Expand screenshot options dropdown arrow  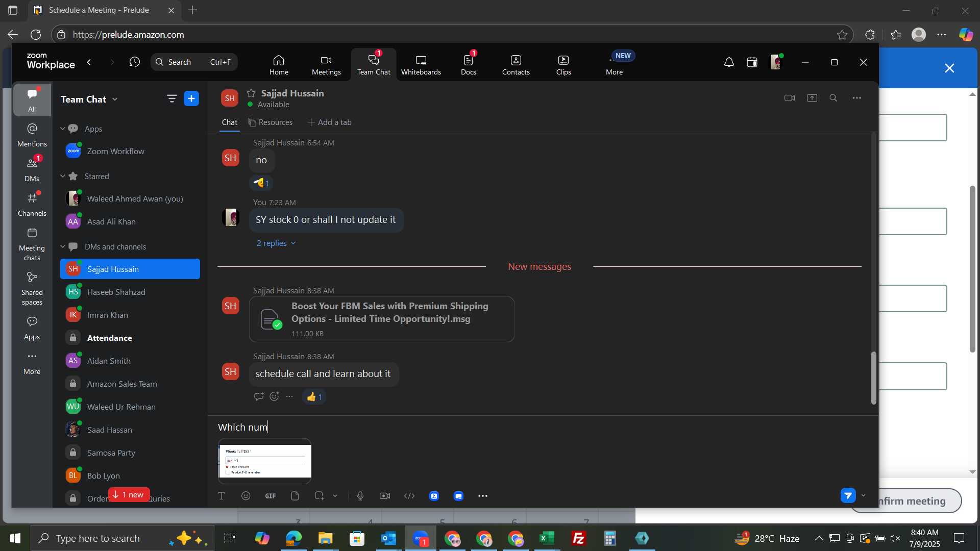tap(335, 496)
